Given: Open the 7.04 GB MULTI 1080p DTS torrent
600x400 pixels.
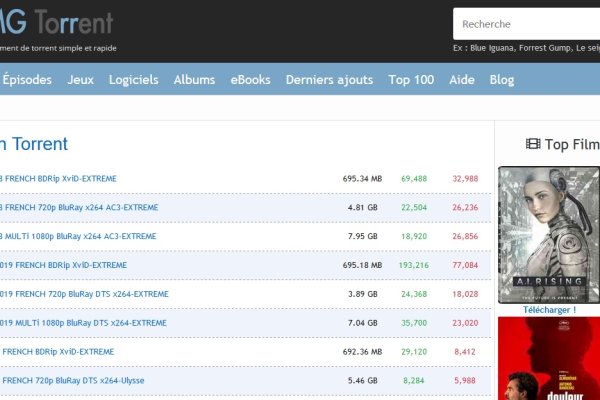Looking at the screenshot, I should (85, 323).
